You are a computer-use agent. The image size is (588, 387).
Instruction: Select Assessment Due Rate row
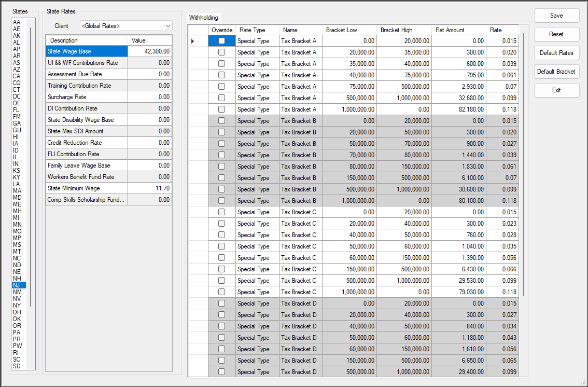(109, 74)
